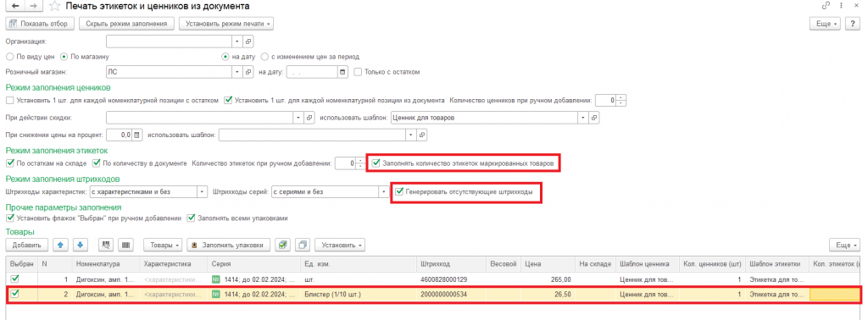Select По магазину radio button
Image resolution: width=868 pixels, height=320 pixels.
coord(64,57)
